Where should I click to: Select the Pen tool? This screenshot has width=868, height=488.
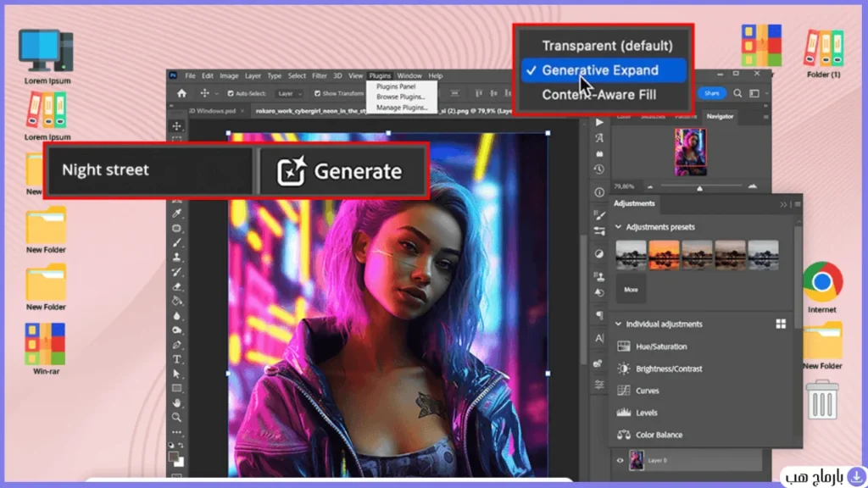tap(176, 345)
